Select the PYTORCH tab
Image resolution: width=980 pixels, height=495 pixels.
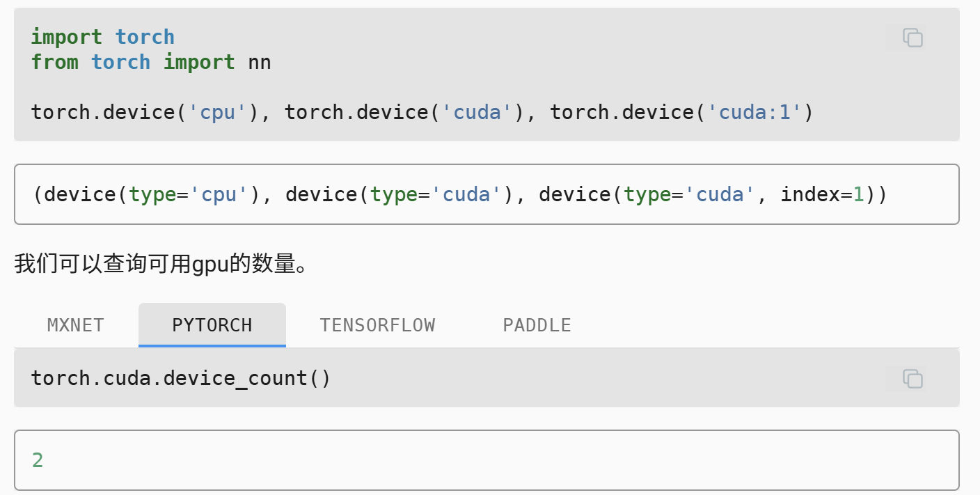pos(212,325)
